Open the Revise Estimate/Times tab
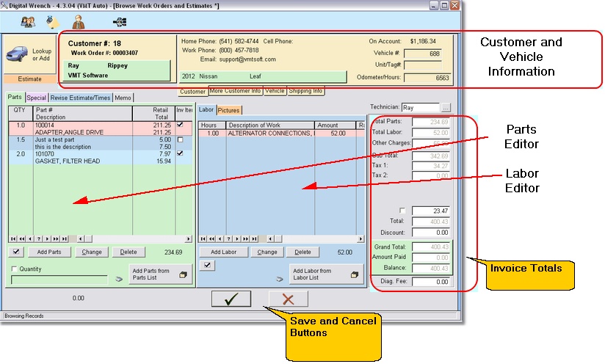 (80, 98)
